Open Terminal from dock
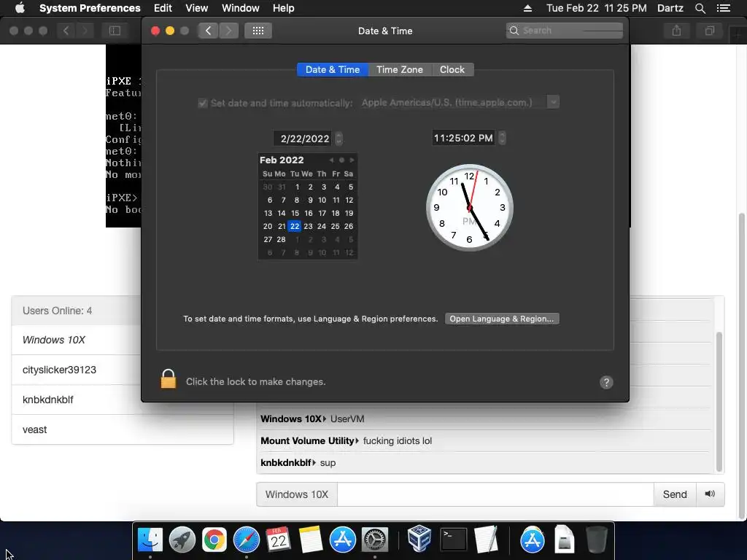This screenshot has height=560, width=747. 453,540
